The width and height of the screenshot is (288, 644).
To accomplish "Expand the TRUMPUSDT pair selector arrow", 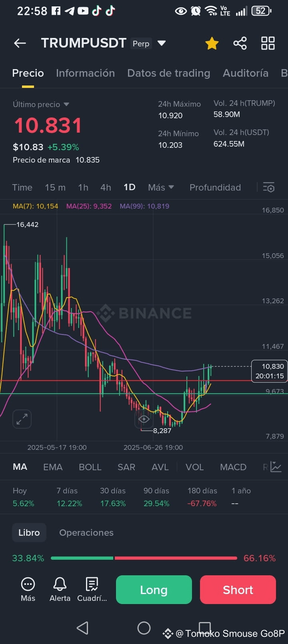I will point(162,43).
